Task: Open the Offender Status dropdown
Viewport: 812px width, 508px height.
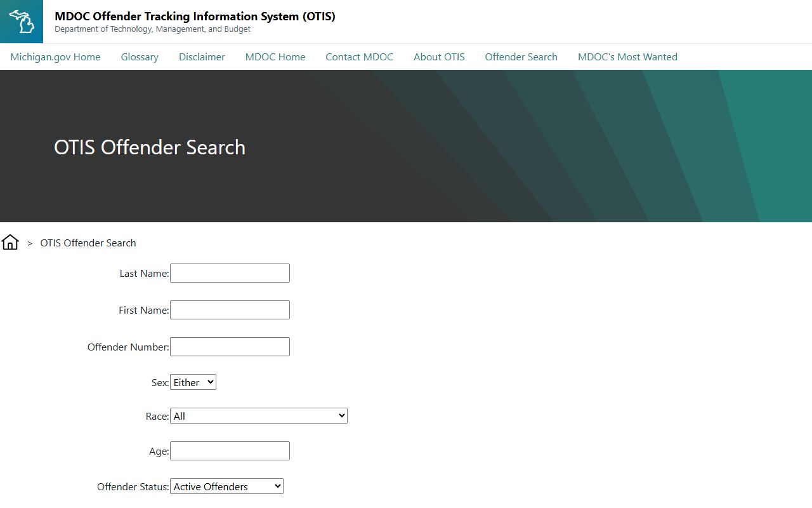Action: coord(226,486)
